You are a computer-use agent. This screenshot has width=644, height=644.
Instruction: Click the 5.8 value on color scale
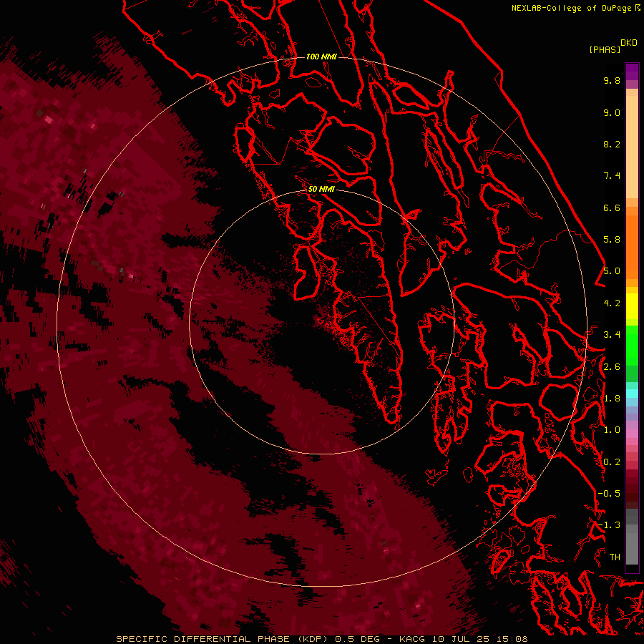pos(612,240)
